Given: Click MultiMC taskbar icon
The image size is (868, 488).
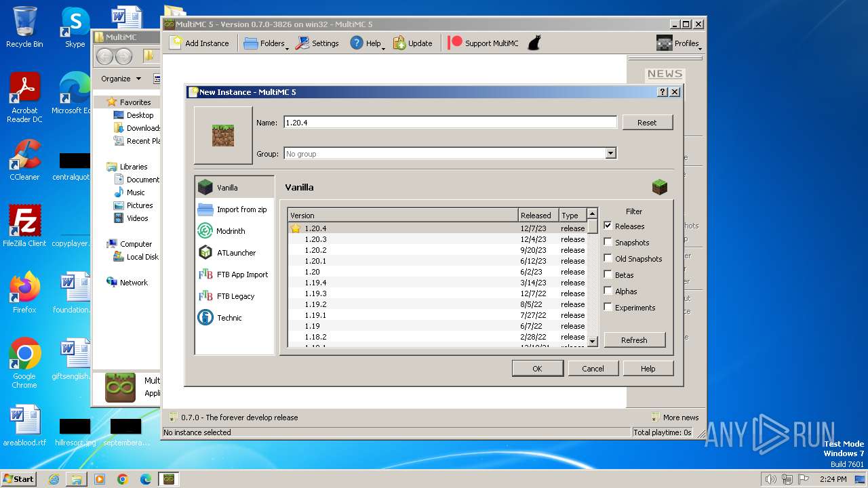Looking at the screenshot, I should click(168, 479).
